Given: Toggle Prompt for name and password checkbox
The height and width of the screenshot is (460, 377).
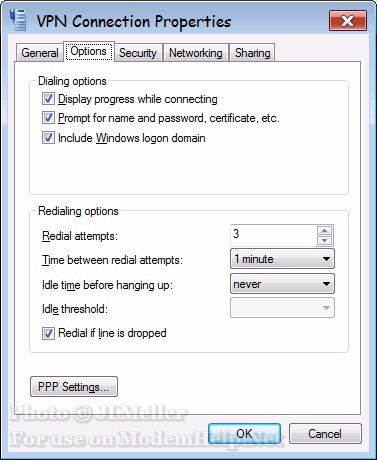Looking at the screenshot, I should click(x=48, y=118).
